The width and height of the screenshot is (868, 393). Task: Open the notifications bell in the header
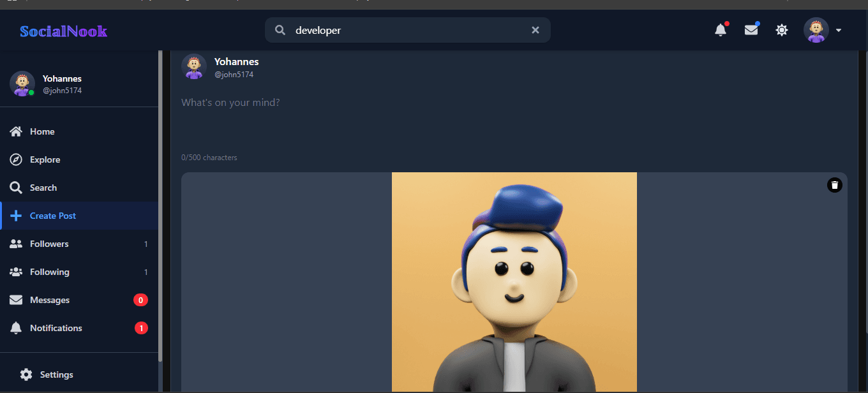tap(721, 30)
